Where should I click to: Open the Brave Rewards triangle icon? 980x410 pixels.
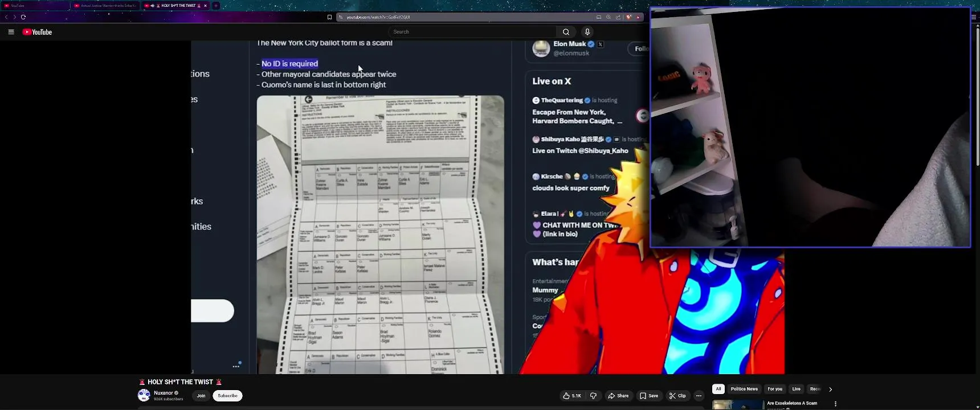(x=638, y=17)
